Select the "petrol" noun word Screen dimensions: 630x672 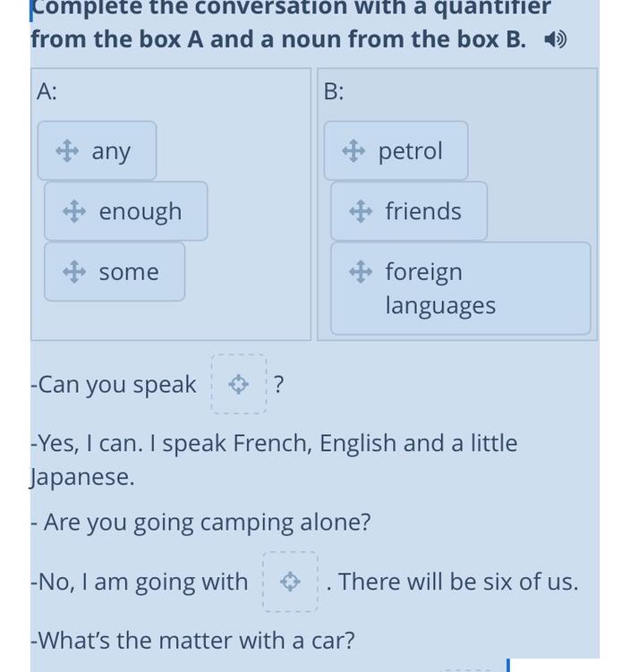pyautogui.click(x=410, y=151)
